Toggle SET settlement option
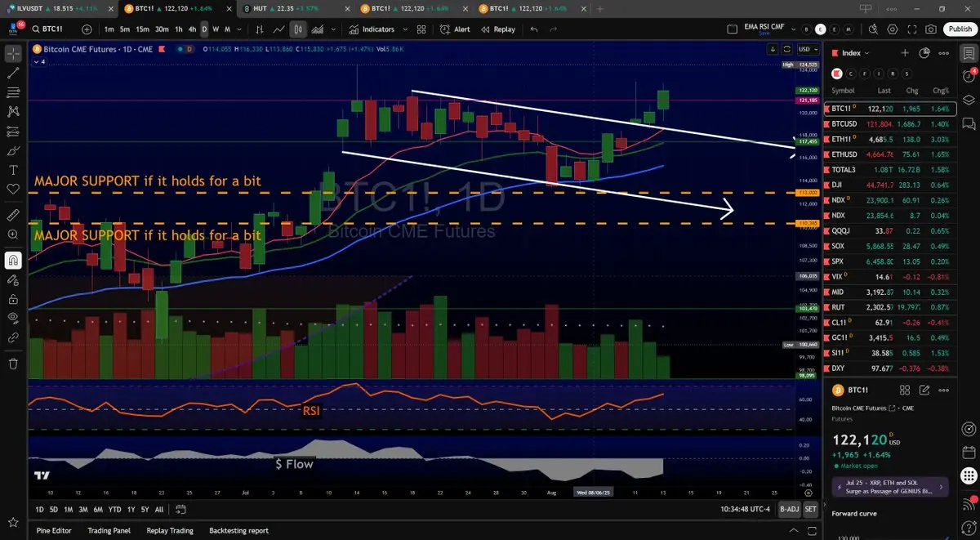The height and width of the screenshot is (540, 980). (x=810, y=509)
